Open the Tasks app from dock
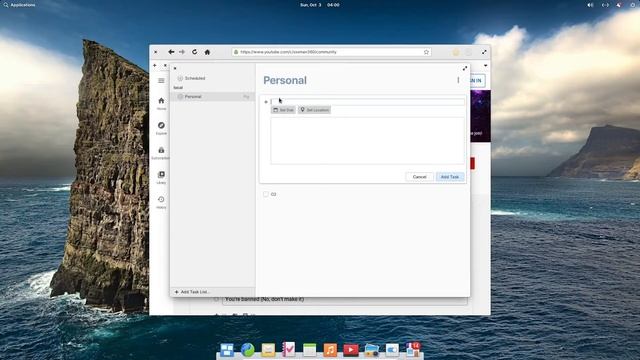The width and height of the screenshot is (640, 360). [x=289, y=350]
